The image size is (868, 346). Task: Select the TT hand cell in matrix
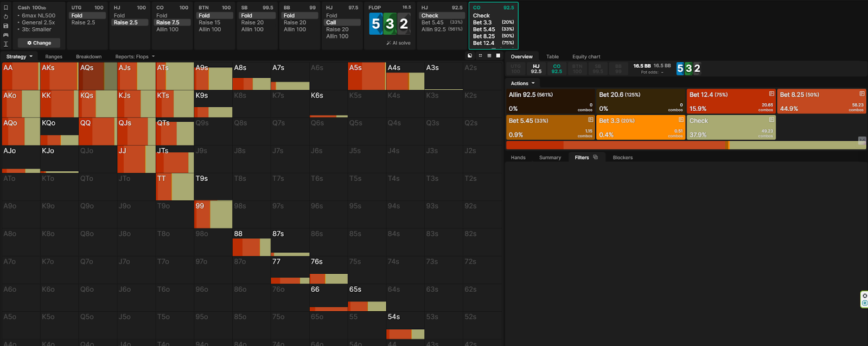(175, 187)
